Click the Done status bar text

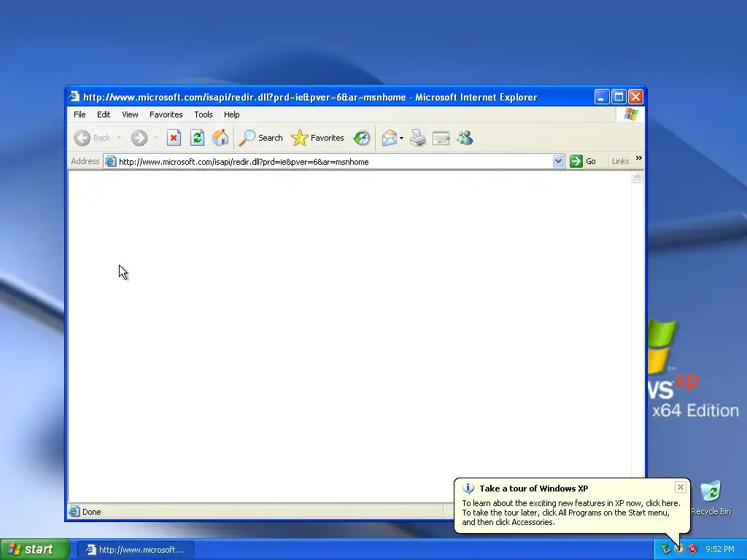91,512
